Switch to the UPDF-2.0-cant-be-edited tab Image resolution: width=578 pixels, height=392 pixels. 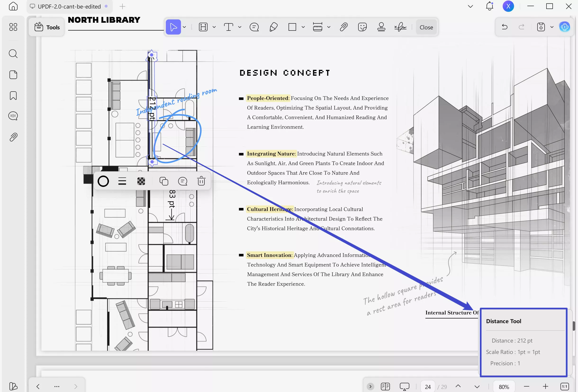(x=69, y=6)
